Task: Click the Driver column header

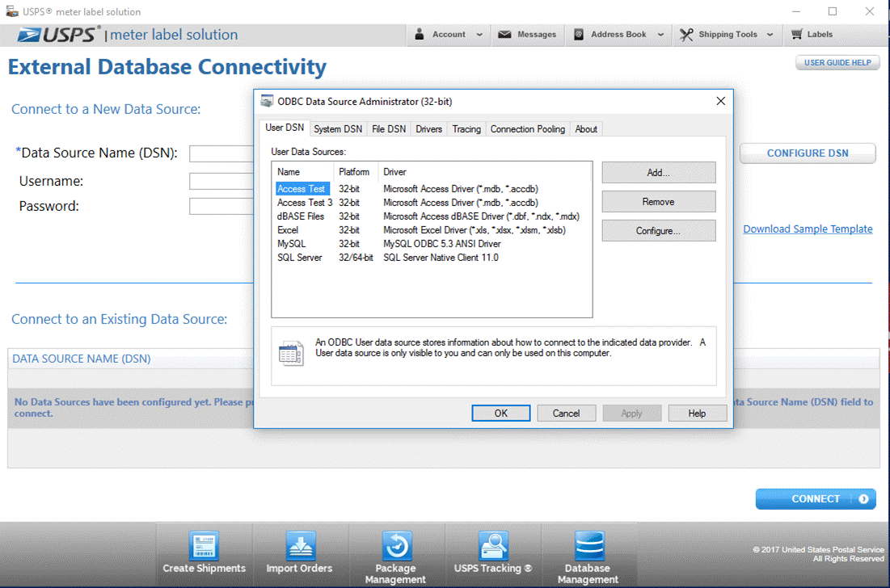Action: click(485, 172)
